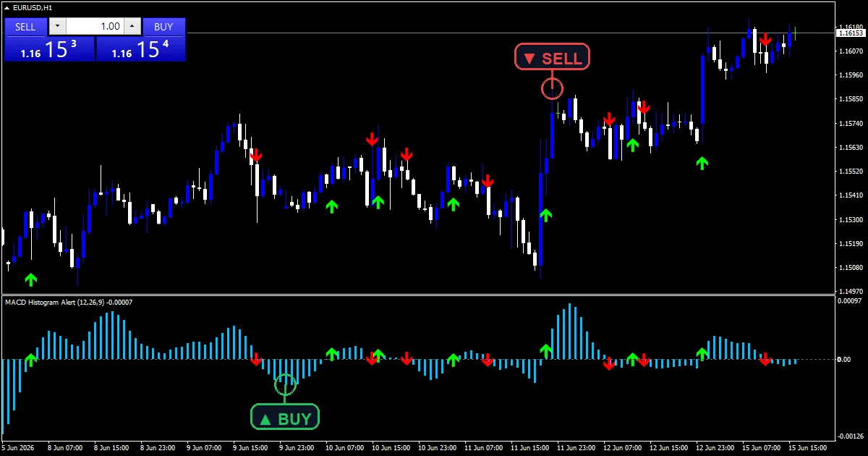
Task: Click the 1.15410 price axis label
Action: 851,195
